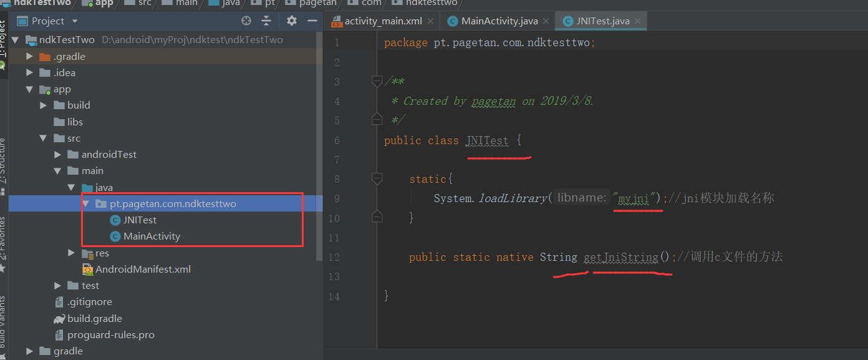Close the MainActivity.java tab

click(x=546, y=21)
